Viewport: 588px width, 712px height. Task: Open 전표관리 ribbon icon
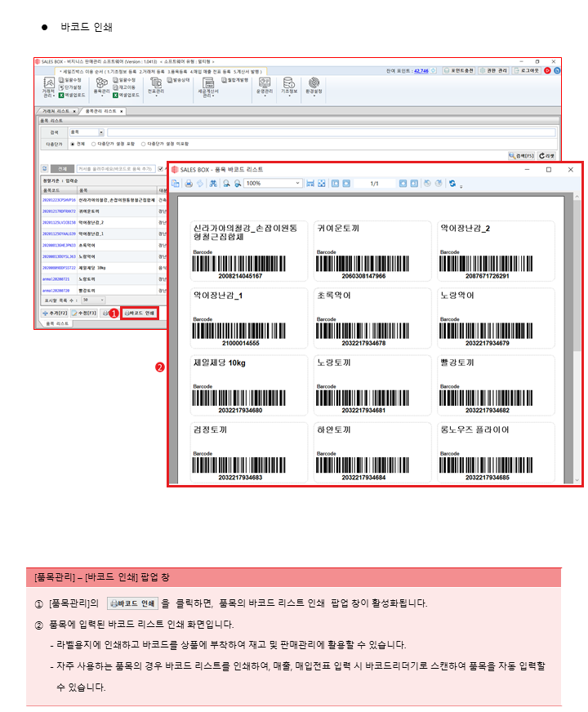tap(156, 86)
